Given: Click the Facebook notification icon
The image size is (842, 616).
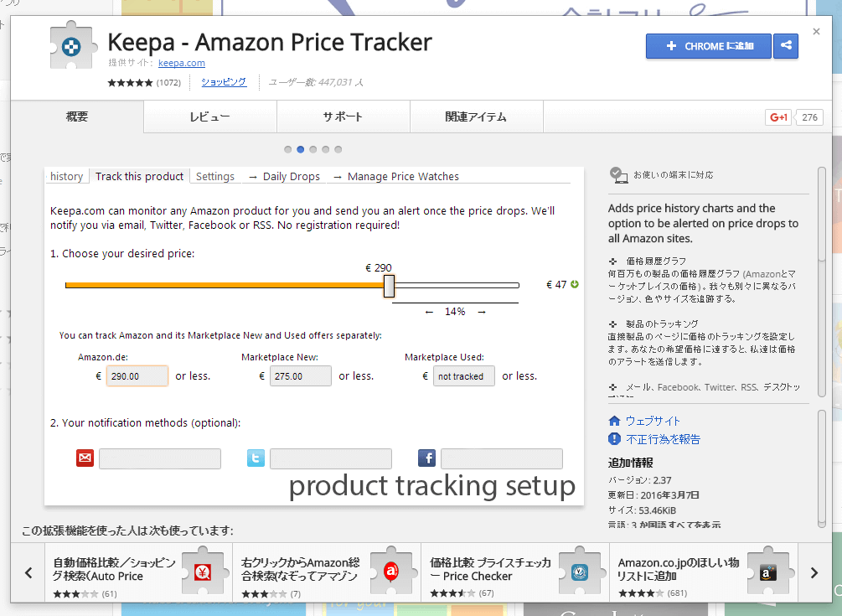Looking at the screenshot, I should pyautogui.click(x=427, y=458).
